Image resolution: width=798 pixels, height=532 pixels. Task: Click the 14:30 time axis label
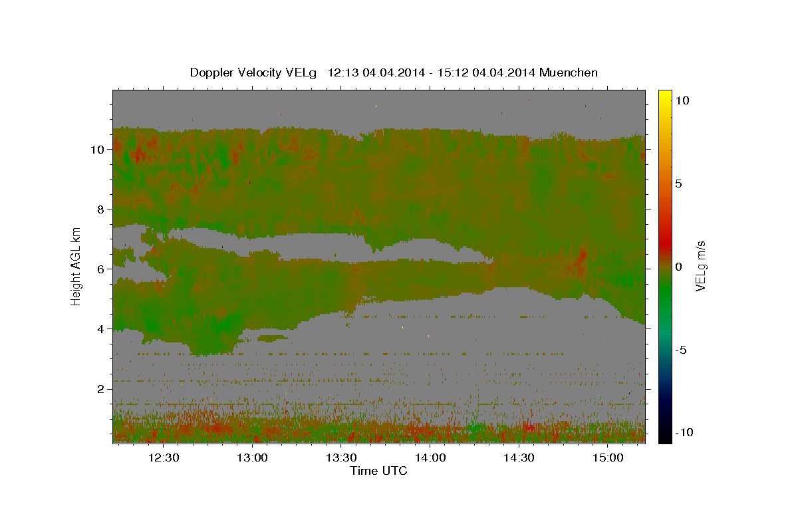519,458
